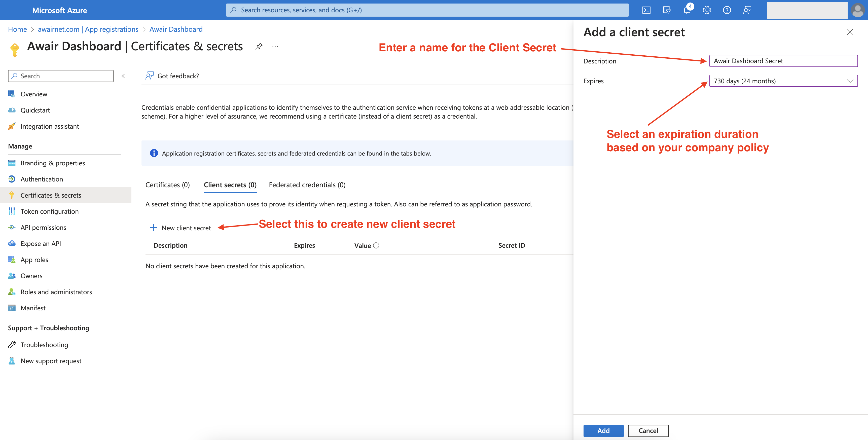868x440 pixels.
Task: Open the more options ellipsis beside title
Action: (275, 46)
